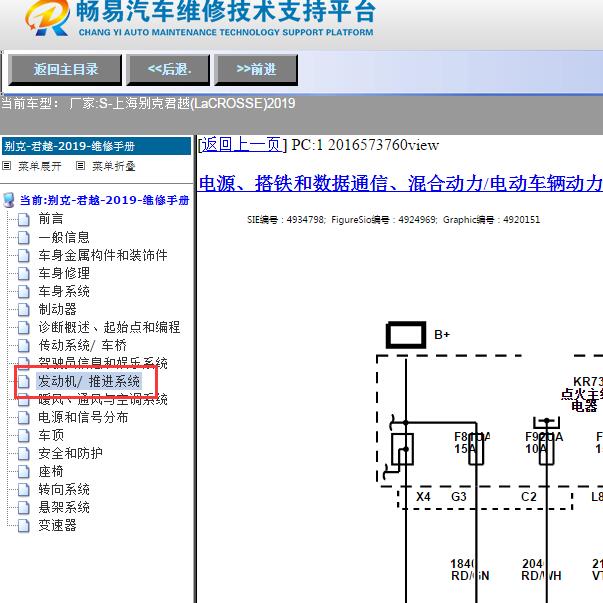
Task: Click the computer icon at tree root
Action: (x=9, y=200)
